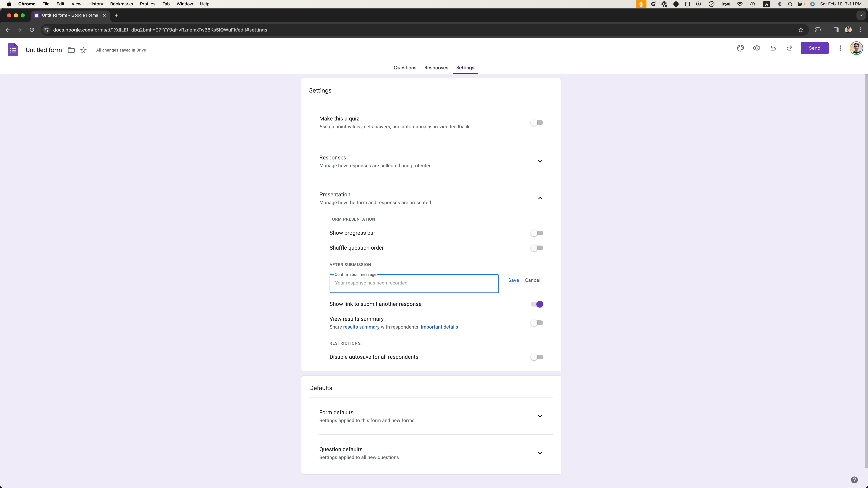The image size is (868, 488).
Task: Toggle Chrome side panel icon
Action: [x=836, y=30]
